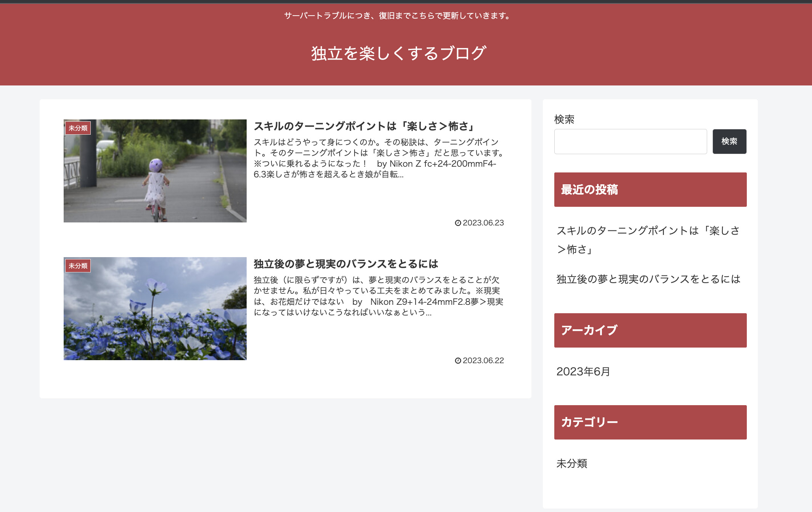Open the 未分類 category link in the sidebar
812x512 pixels.
[x=572, y=464]
